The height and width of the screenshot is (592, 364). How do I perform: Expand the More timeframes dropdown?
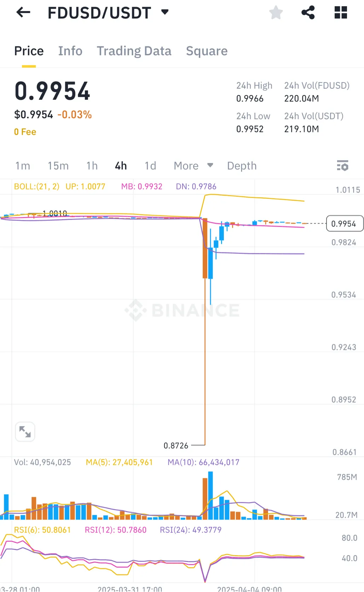[193, 166]
